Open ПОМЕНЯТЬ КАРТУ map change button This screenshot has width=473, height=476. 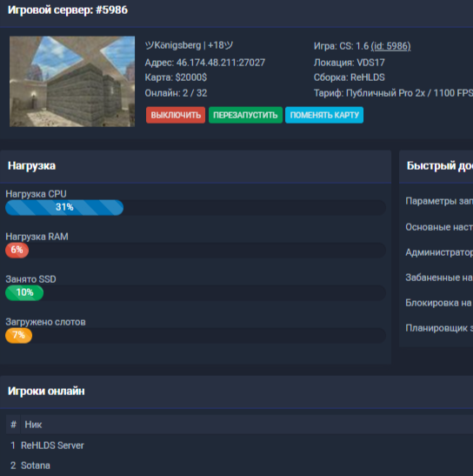pos(324,115)
